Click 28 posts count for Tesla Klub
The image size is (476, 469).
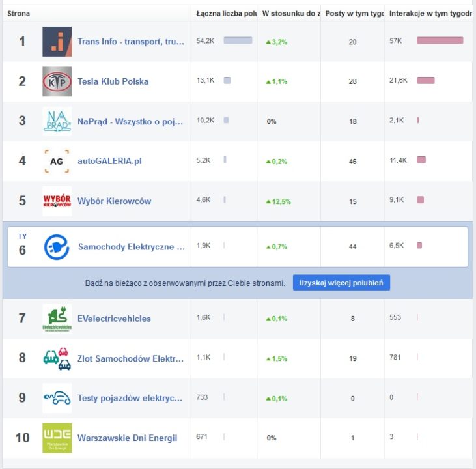tap(352, 81)
